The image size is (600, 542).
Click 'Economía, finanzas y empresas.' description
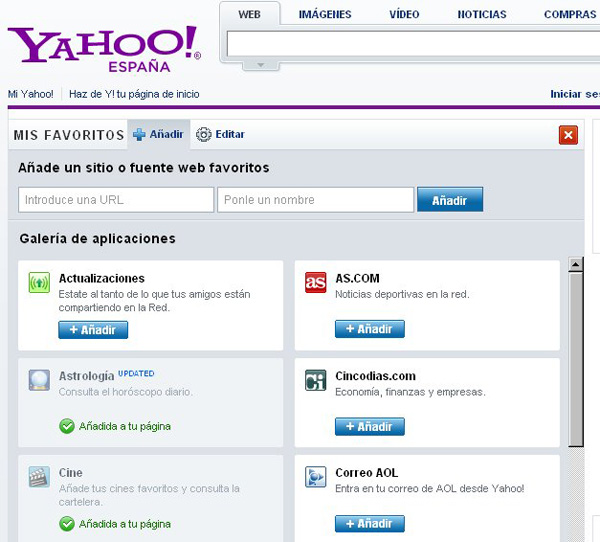coord(410,392)
